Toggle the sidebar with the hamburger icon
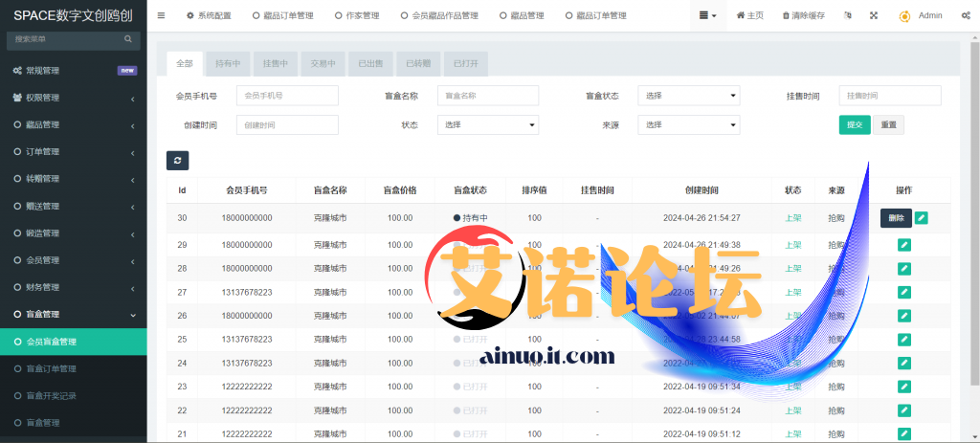The width and height of the screenshot is (980, 443). pyautogui.click(x=161, y=15)
